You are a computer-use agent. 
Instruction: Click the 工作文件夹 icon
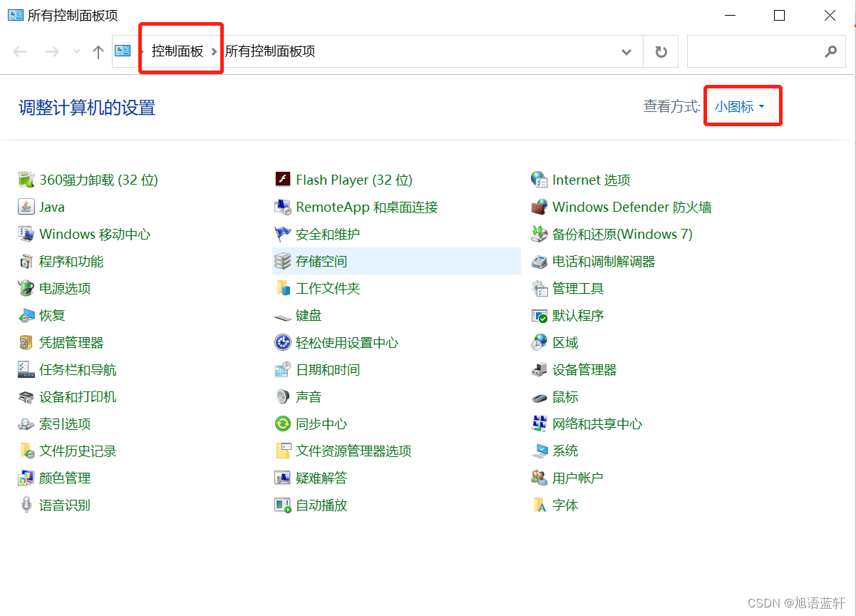[283, 288]
